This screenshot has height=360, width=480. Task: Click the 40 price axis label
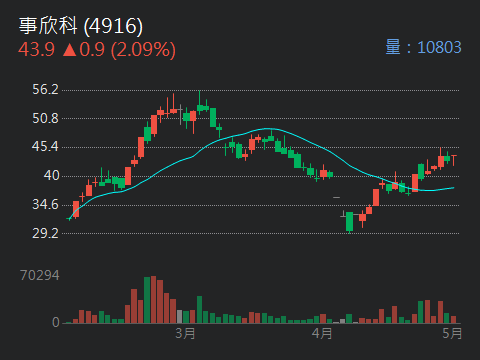pos(51,175)
